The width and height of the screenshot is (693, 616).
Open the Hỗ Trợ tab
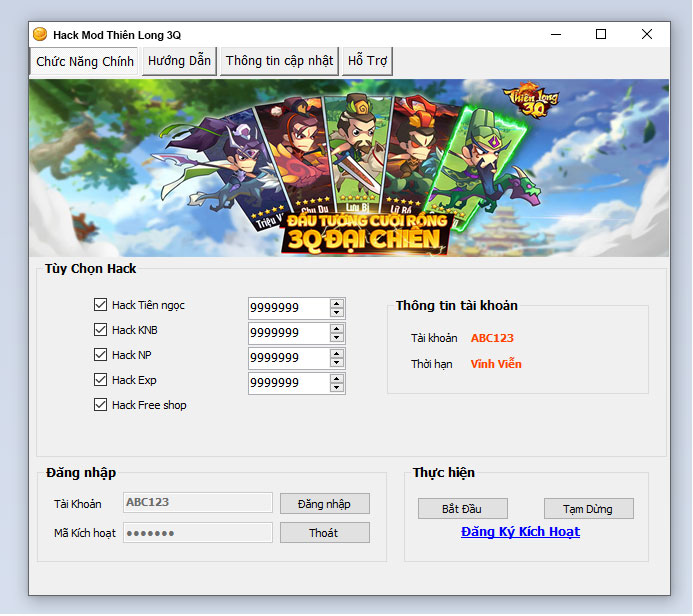(367, 61)
